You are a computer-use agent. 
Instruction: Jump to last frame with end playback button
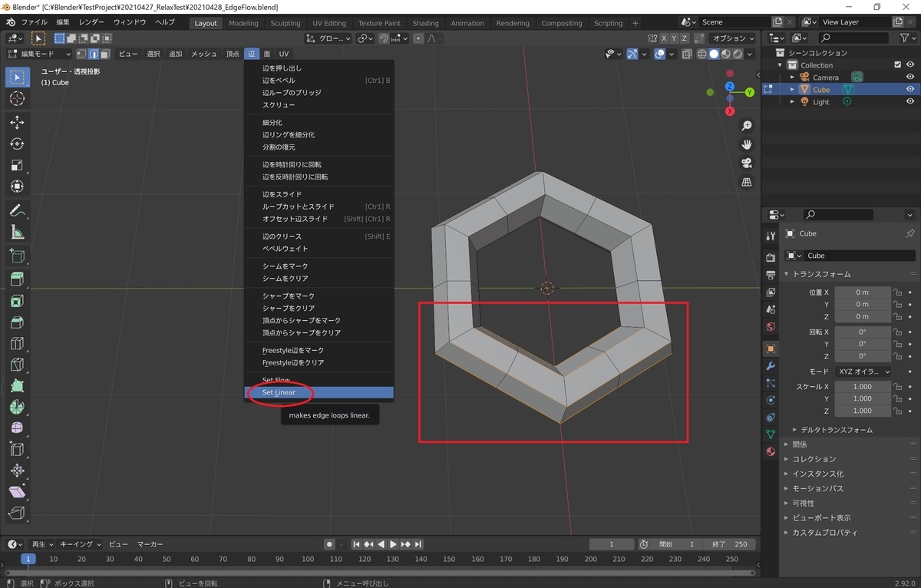[x=418, y=543]
